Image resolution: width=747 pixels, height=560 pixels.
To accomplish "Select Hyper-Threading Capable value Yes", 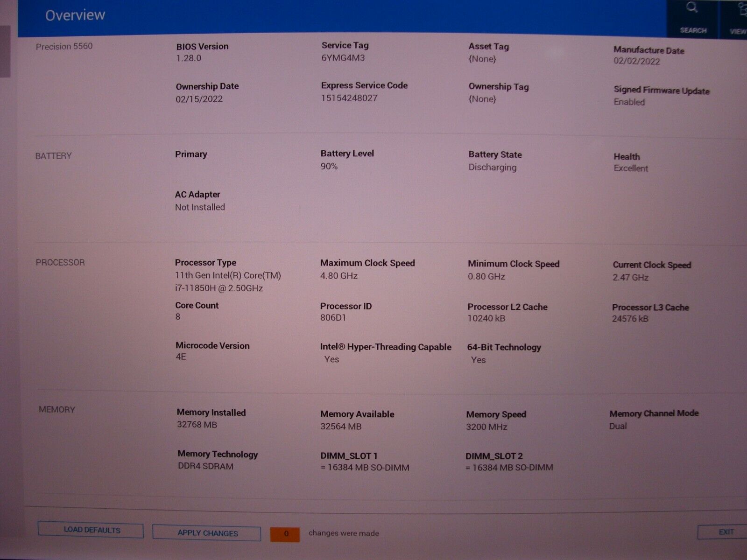I will [331, 359].
